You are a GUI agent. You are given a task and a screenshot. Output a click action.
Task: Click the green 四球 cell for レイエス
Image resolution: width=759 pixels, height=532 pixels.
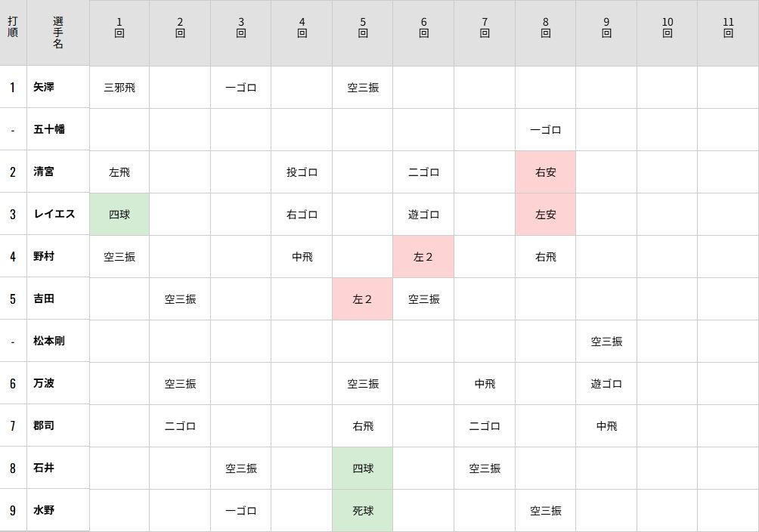coord(119,214)
